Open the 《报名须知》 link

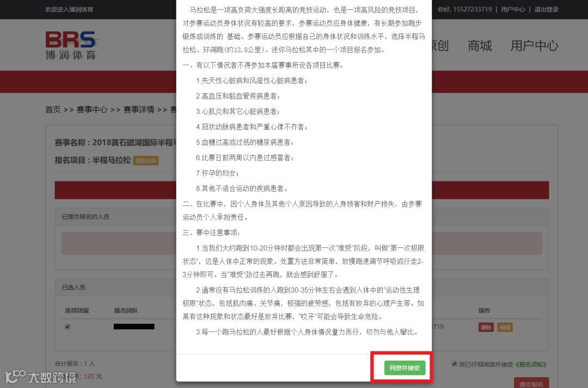(531, 365)
